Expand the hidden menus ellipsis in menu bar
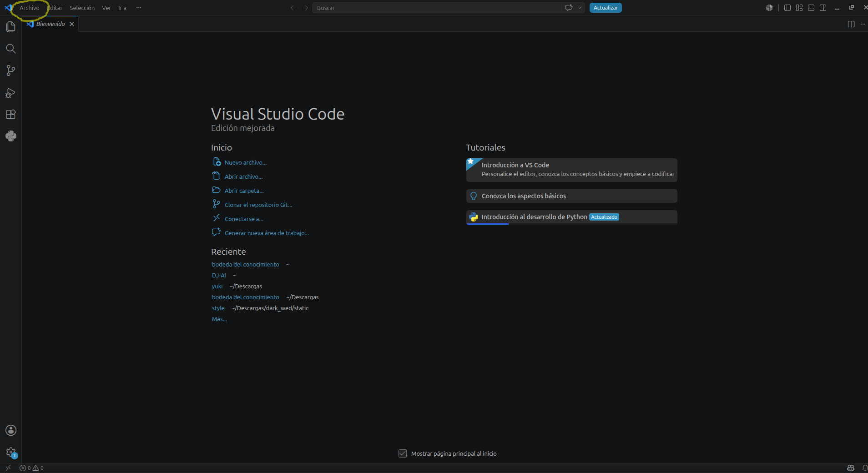Image resolution: width=868 pixels, height=473 pixels. (x=139, y=8)
